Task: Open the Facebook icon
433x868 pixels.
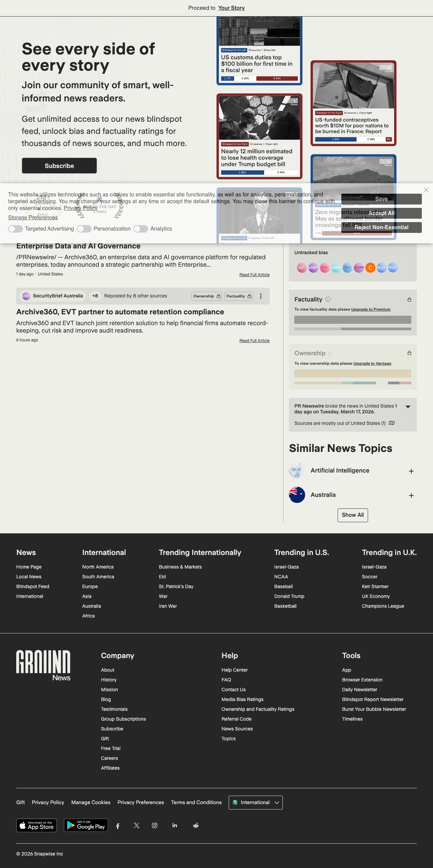Action: 118,826
